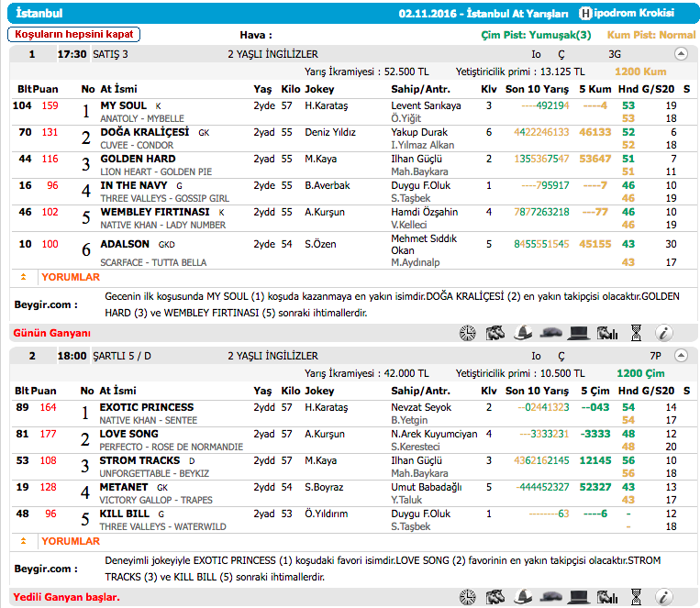Click the clock icon in race 2 toolbar
Screen dimensions: 700x608
click(468, 597)
